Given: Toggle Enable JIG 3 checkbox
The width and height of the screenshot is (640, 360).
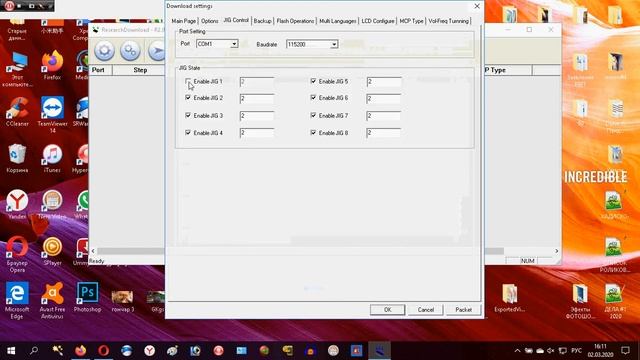Looking at the screenshot, I should pos(188,115).
